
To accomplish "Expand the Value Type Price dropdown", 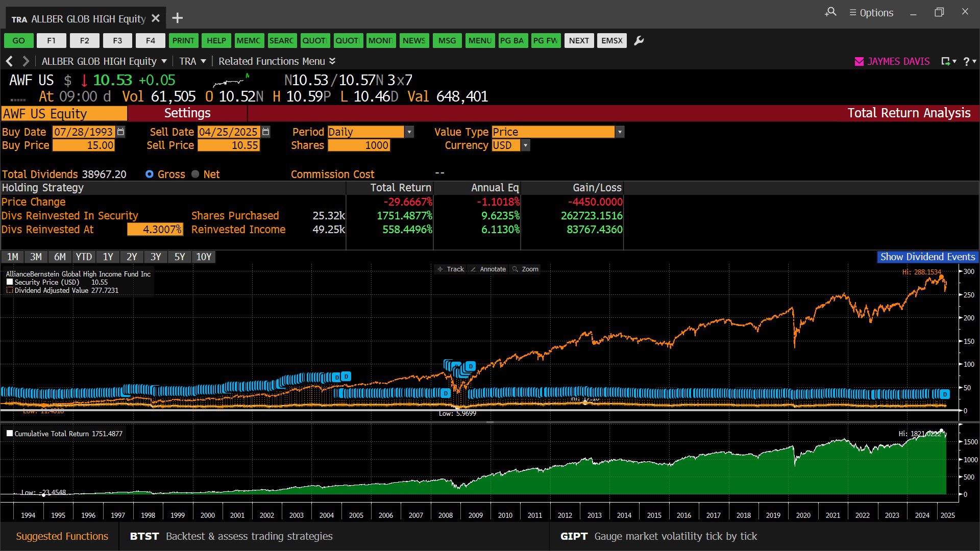I will [x=620, y=132].
